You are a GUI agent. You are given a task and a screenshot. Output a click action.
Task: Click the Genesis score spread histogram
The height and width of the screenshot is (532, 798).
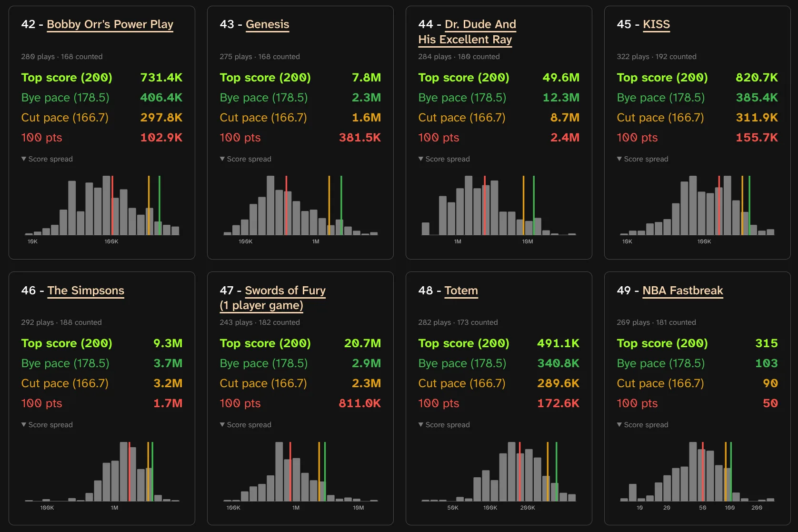(300, 210)
